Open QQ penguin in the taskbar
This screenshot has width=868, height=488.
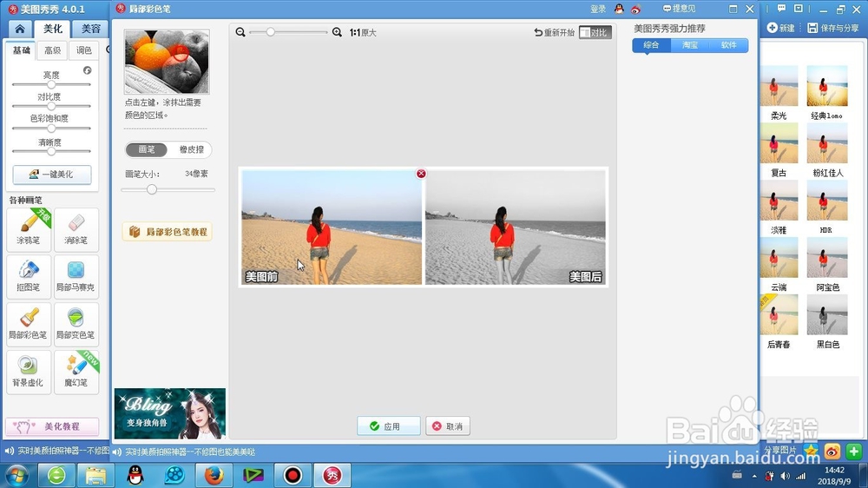[x=135, y=475]
